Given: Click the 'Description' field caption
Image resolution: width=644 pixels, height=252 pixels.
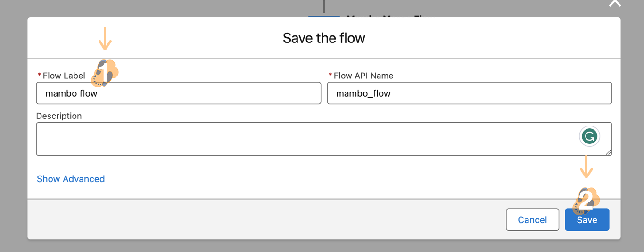Looking at the screenshot, I should click(59, 116).
